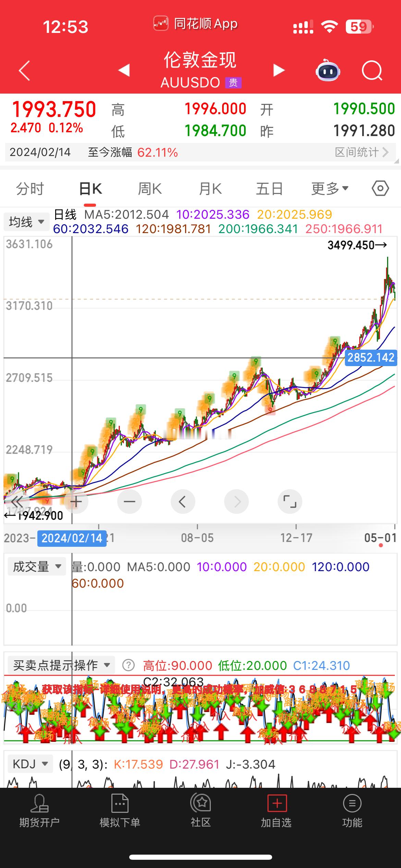The width and height of the screenshot is (401, 868).
Task: Select the 月K tab
Action: [x=210, y=189]
